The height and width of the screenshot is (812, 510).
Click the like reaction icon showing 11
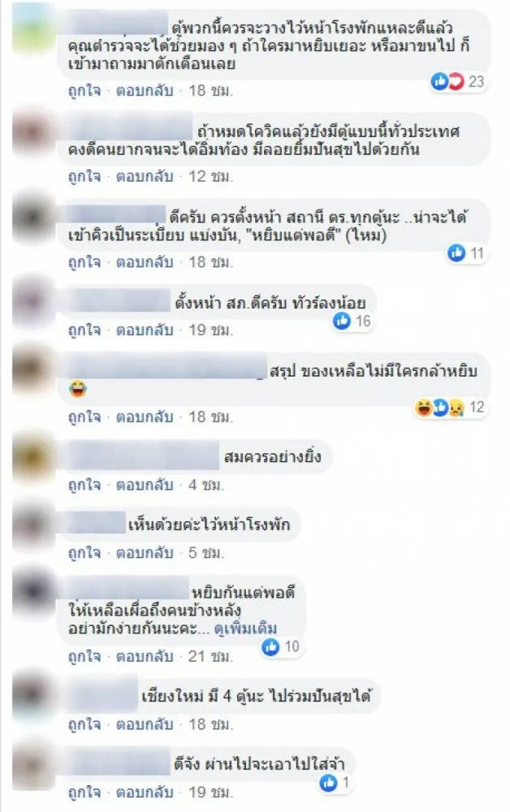click(x=456, y=253)
